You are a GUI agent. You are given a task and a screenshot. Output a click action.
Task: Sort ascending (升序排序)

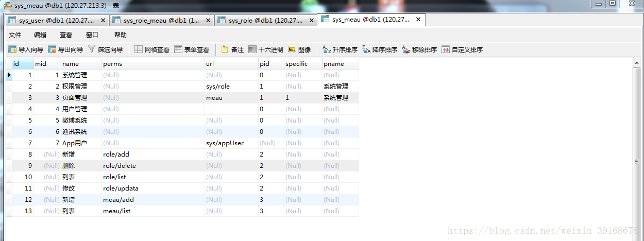[x=340, y=50]
